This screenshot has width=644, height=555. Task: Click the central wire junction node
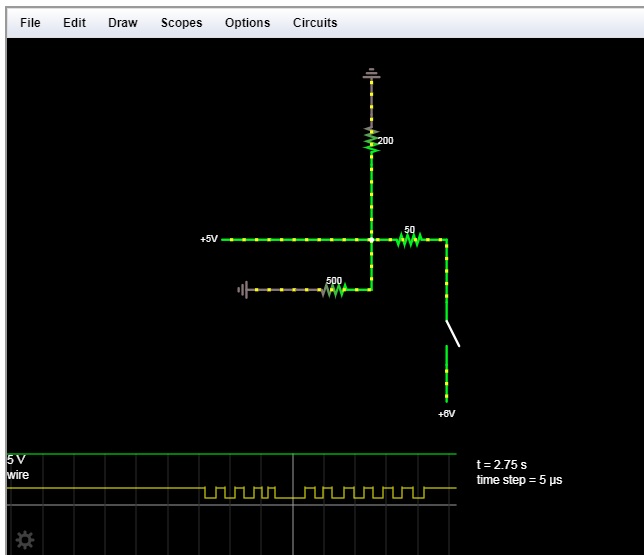(371, 240)
